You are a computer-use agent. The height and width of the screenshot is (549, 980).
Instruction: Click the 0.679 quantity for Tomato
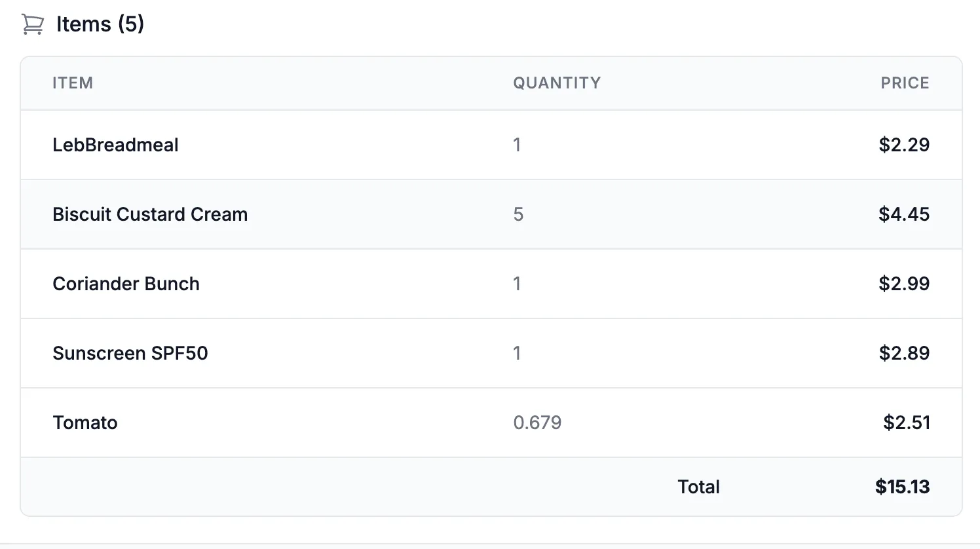[x=537, y=423]
